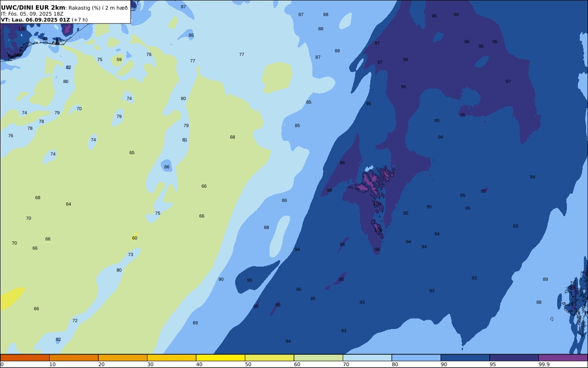Click the 99.9 legend tick label
This screenshot has height=368, width=588.
pos(544,364)
